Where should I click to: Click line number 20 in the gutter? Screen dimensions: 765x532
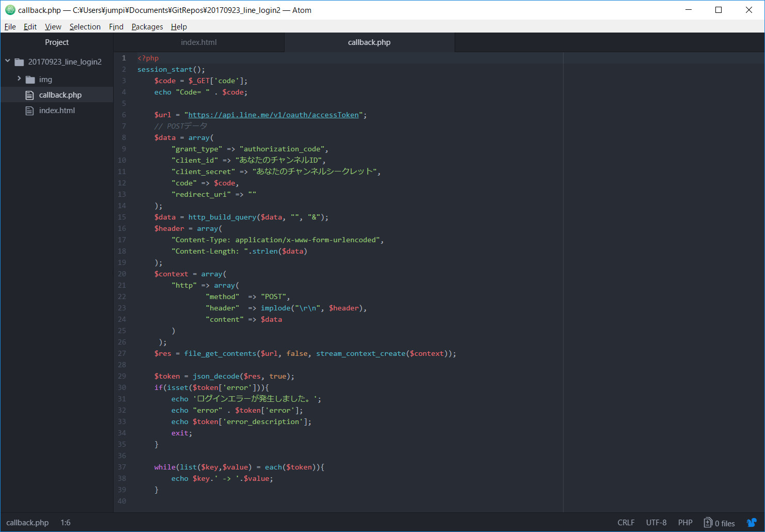coord(122,274)
